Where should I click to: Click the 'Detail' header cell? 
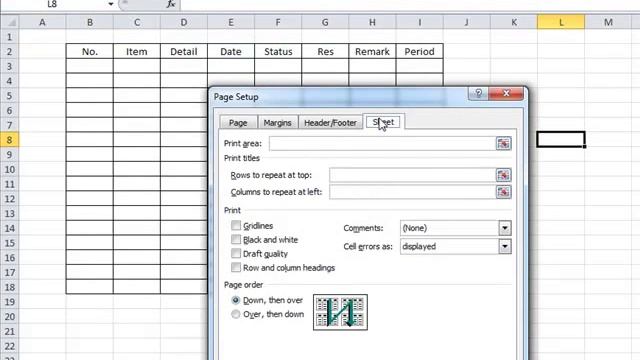click(184, 51)
